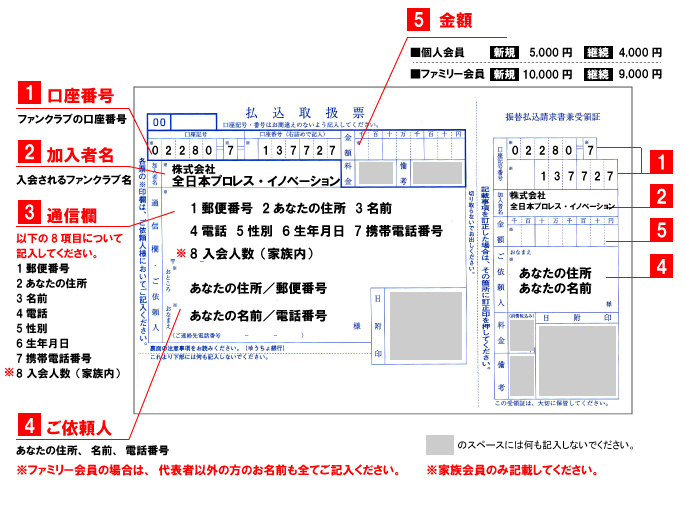This screenshot has width=685, height=507.
Task: Click 1 郵便番号 in the left list
Action: pyautogui.click(x=43, y=268)
